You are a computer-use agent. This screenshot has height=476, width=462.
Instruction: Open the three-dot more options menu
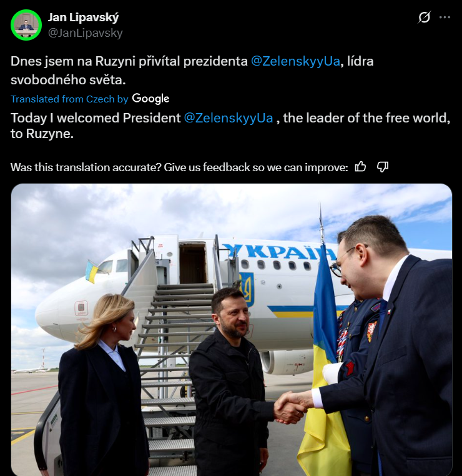[x=445, y=17]
